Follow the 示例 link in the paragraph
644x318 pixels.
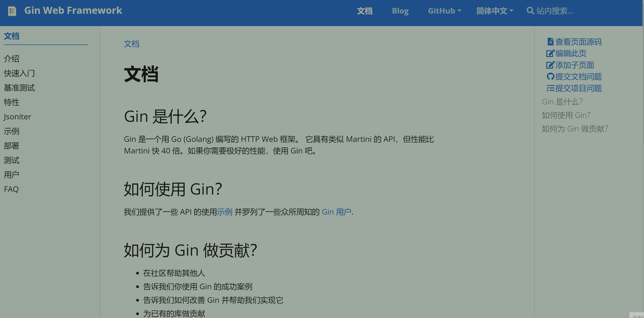click(225, 212)
